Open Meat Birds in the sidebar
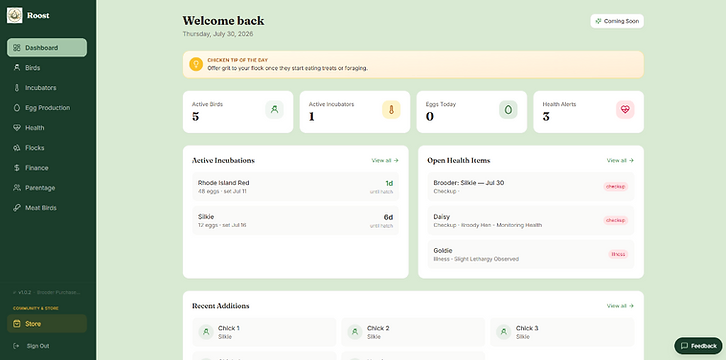The width and height of the screenshot is (726, 360). [x=47, y=208]
